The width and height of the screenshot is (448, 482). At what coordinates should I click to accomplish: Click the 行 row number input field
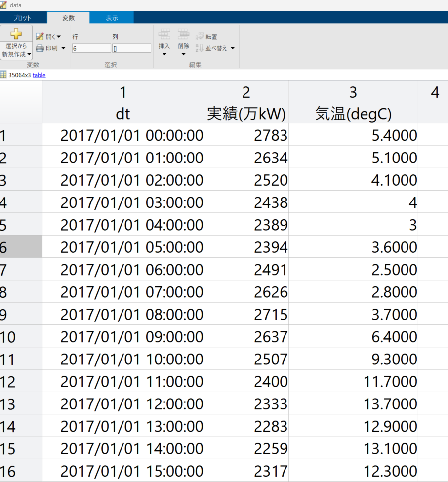pos(91,48)
